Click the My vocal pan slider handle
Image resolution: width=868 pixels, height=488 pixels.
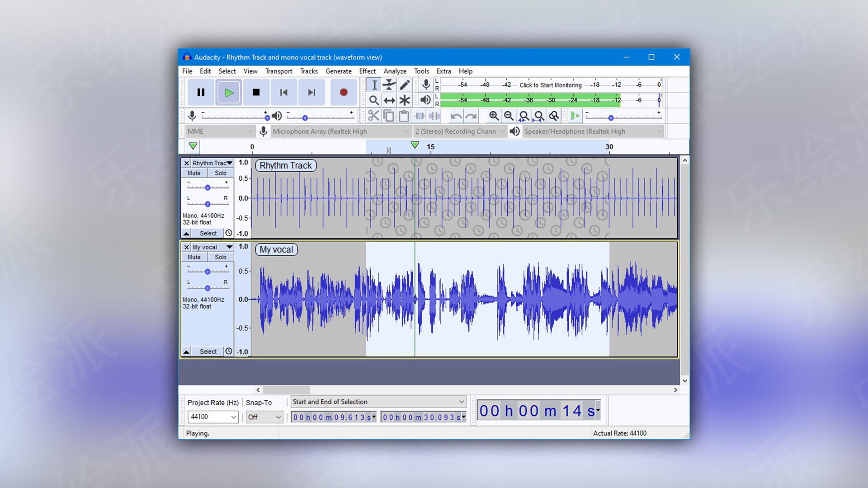coord(208,288)
